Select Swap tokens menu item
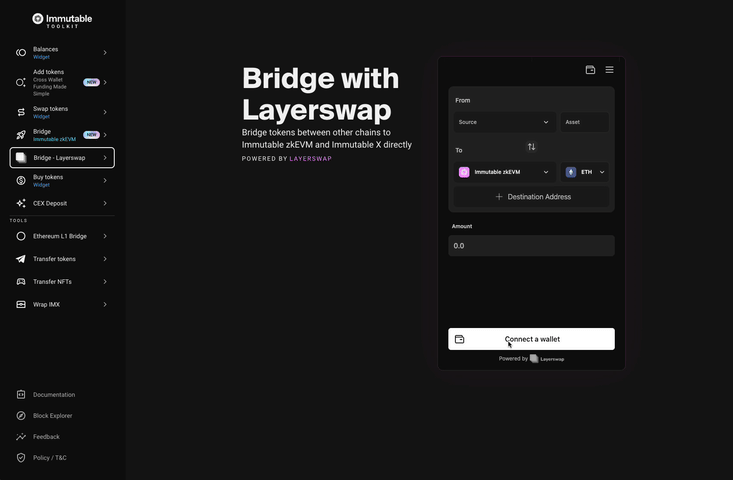This screenshot has width=733, height=480. 62,112
